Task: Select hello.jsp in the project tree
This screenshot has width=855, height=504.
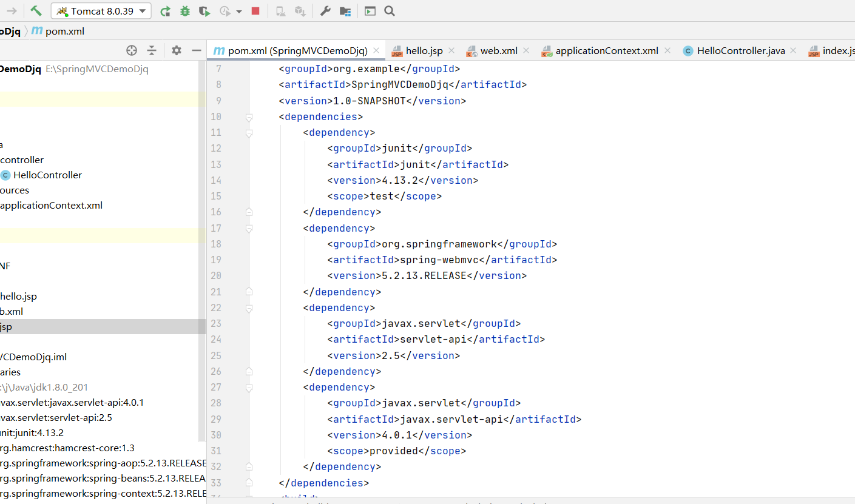Action: 18,296
